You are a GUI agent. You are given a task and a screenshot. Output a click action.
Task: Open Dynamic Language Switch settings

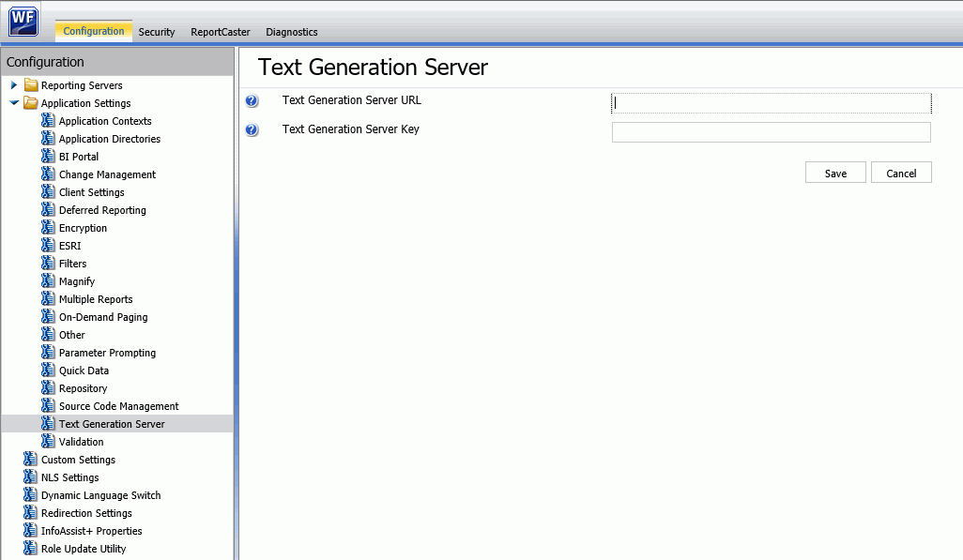100,495
